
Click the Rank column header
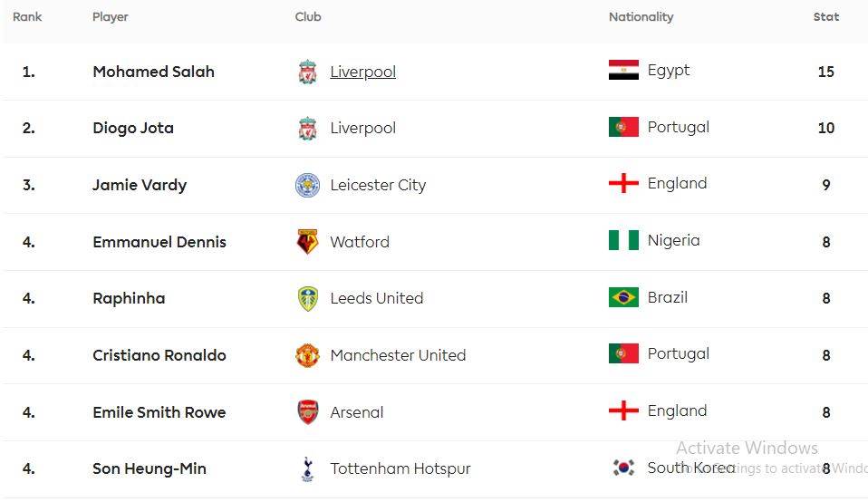click(x=27, y=17)
